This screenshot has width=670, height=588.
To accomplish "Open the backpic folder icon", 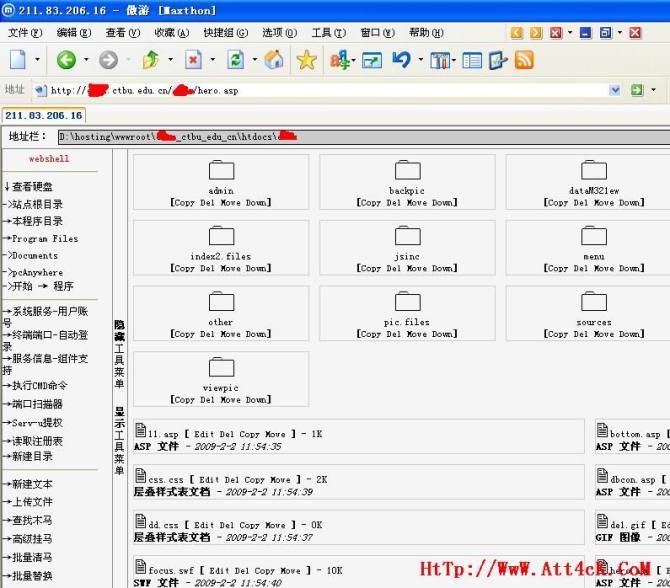I will [x=407, y=170].
